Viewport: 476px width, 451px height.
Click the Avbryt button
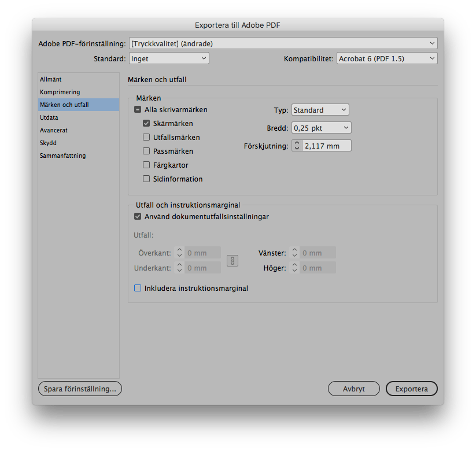353,389
